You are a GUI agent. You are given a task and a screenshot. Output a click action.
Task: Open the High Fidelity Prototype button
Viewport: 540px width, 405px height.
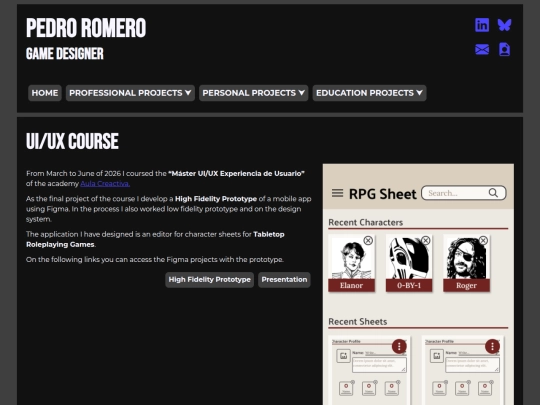209,280
